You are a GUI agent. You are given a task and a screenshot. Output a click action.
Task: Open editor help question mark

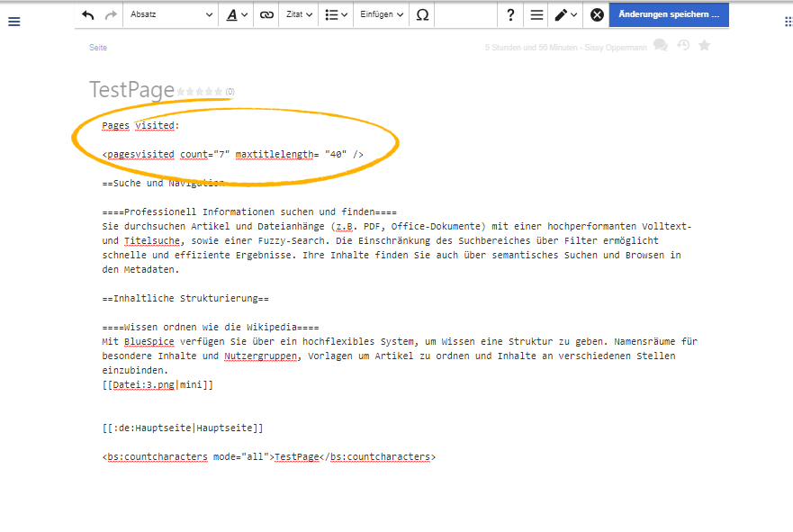coord(510,14)
